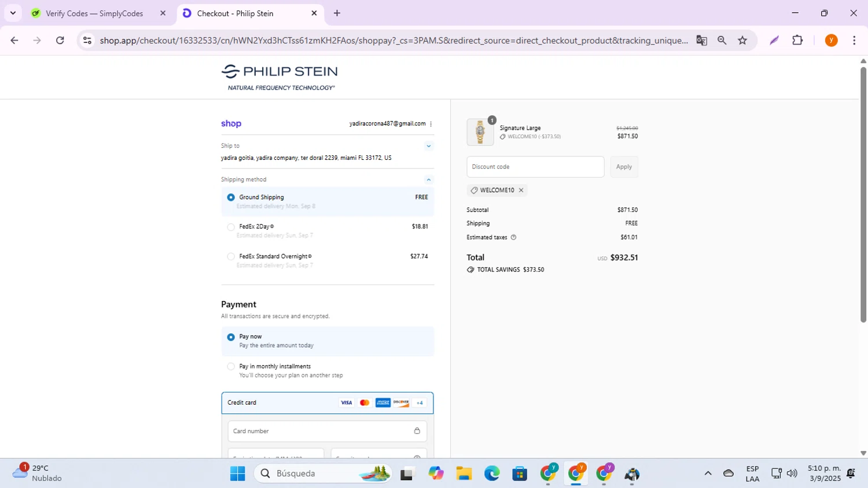Image resolution: width=868 pixels, height=488 pixels.
Task: Click the shipping address line
Action: click(x=306, y=158)
